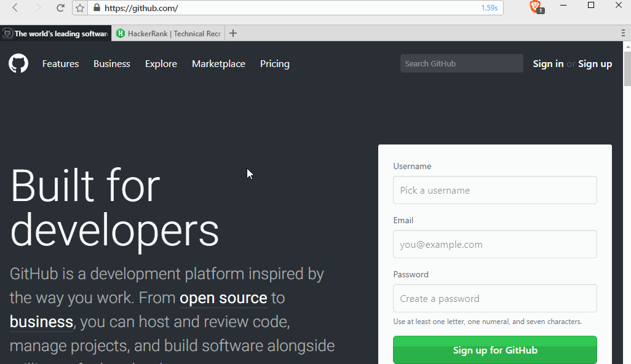Click the GitHub Octocat logo
Viewport: 631px width, 364px height.
click(x=18, y=63)
